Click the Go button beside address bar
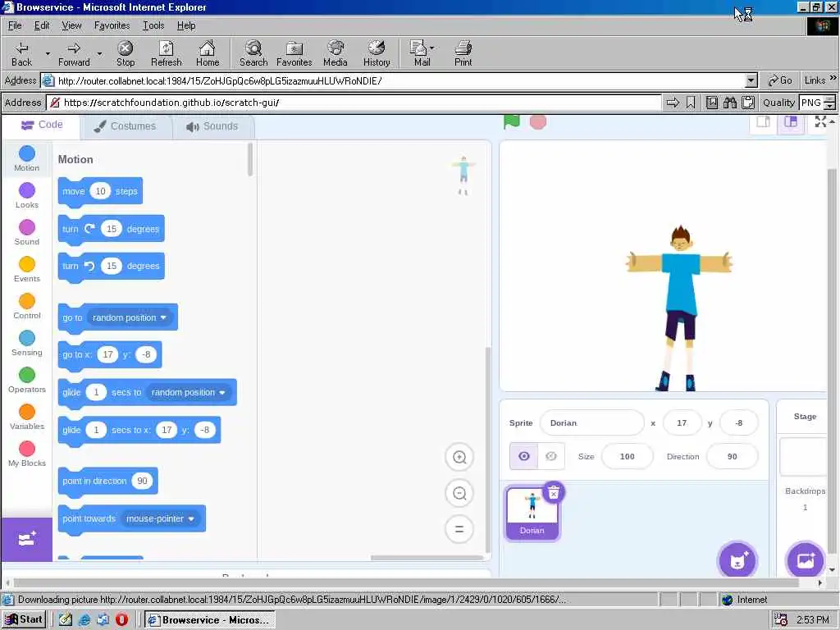 click(780, 80)
